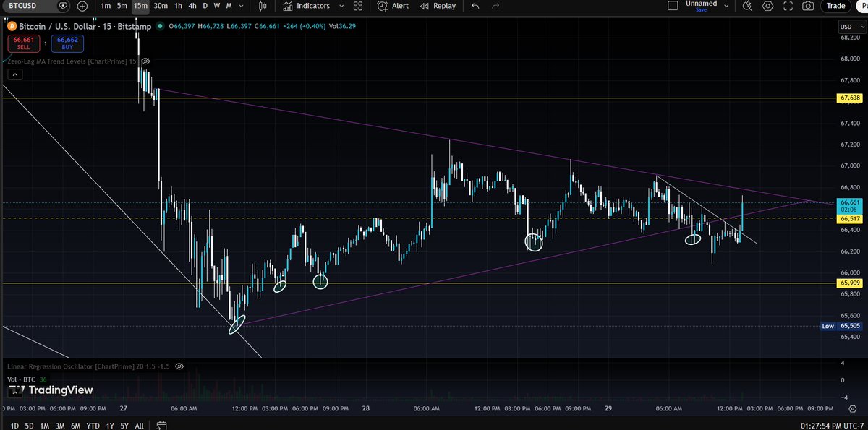Set the date range to 3M
Image resolution: width=868 pixels, height=430 pixels.
[x=61, y=426]
